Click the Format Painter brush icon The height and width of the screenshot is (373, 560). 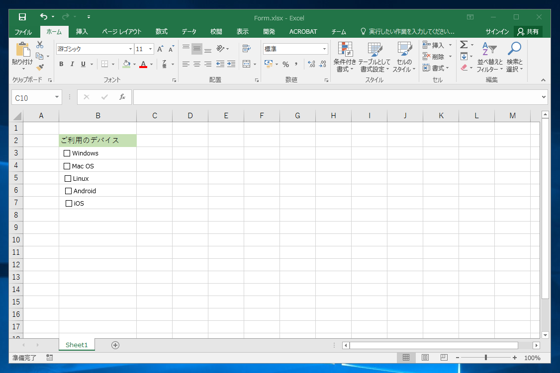point(40,67)
